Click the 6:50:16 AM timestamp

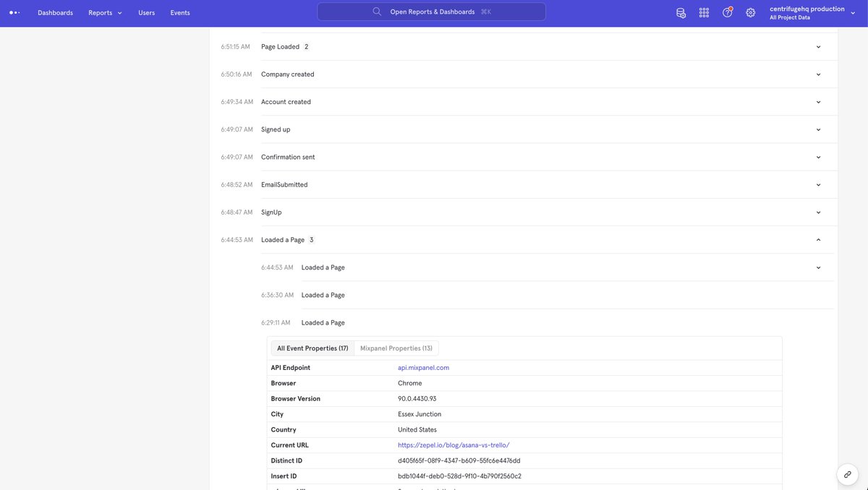click(237, 74)
